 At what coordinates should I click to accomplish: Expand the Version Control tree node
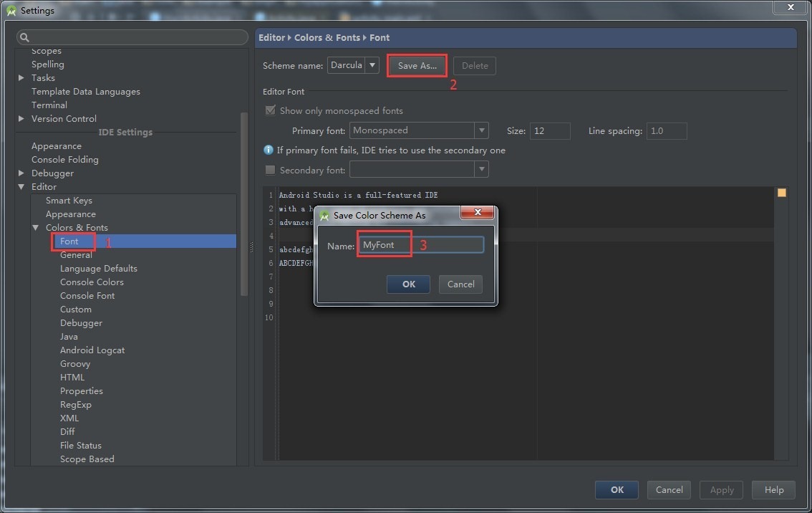(x=21, y=119)
